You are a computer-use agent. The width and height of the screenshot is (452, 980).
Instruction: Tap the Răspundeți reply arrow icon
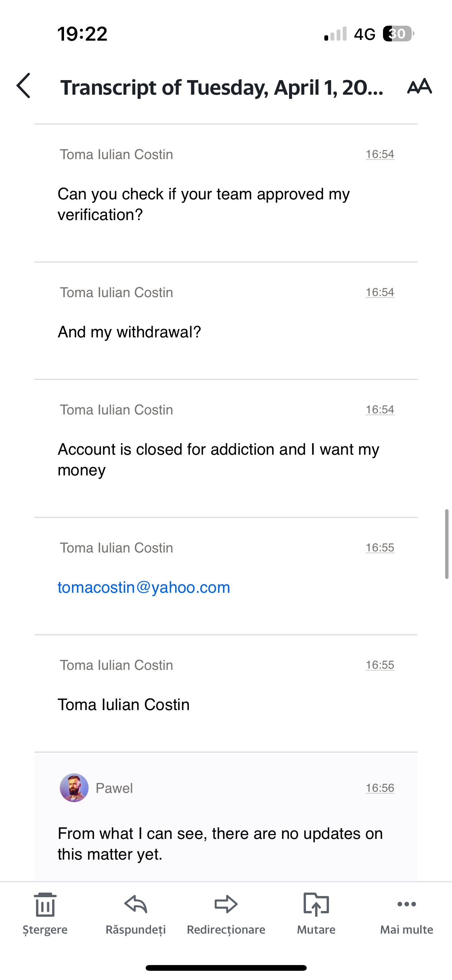[136, 905]
